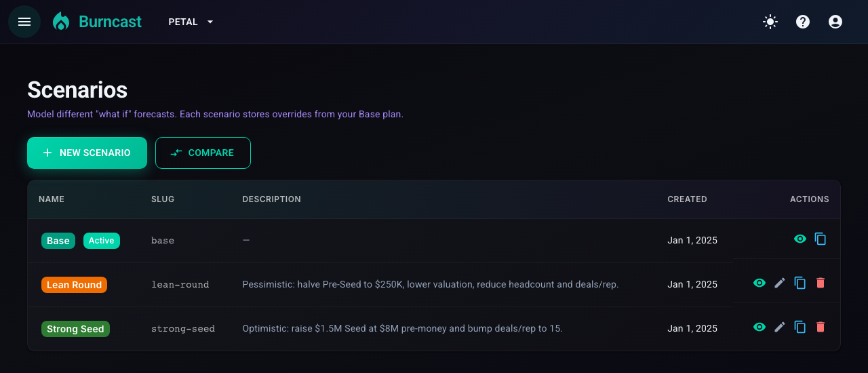Open the help question mark icon
Viewport: 868px width, 373px height.
(803, 22)
